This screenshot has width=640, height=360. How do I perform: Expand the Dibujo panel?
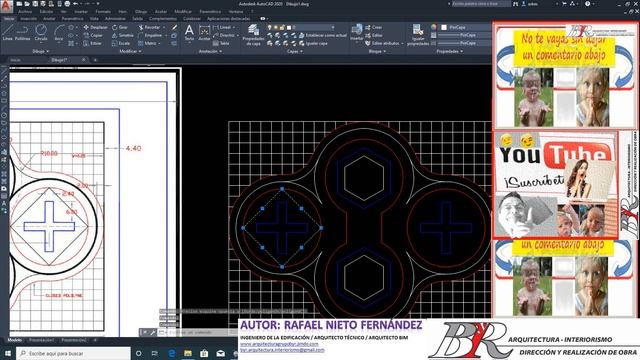pyautogui.click(x=40, y=51)
